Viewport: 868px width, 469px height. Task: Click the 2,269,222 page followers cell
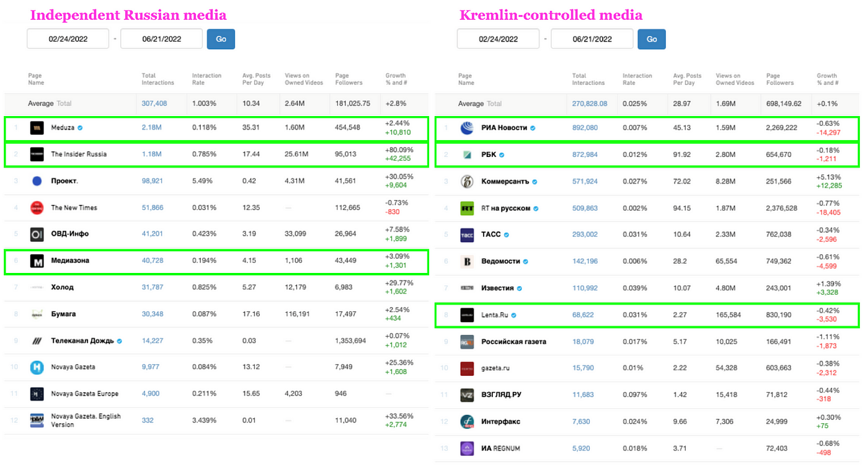tap(781, 128)
